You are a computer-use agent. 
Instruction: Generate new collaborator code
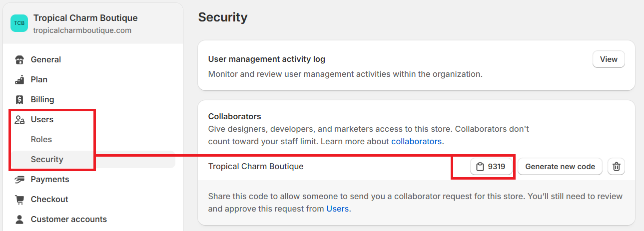pos(560,167)
